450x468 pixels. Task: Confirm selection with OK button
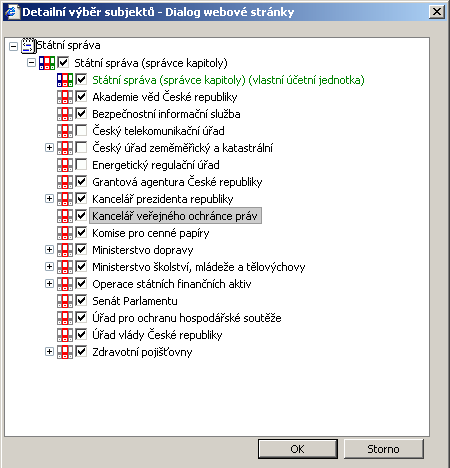(x=298, y=449)
